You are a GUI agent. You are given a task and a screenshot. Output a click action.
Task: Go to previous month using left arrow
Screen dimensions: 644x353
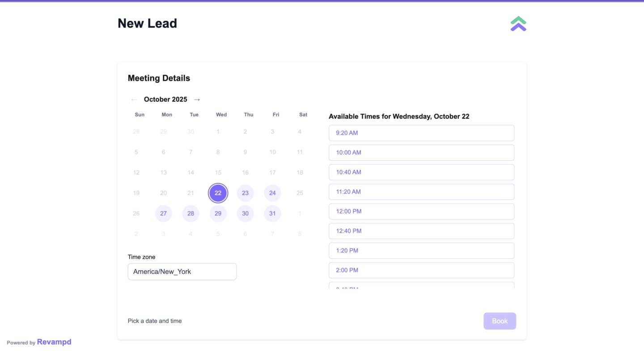[x=134, y=99]
